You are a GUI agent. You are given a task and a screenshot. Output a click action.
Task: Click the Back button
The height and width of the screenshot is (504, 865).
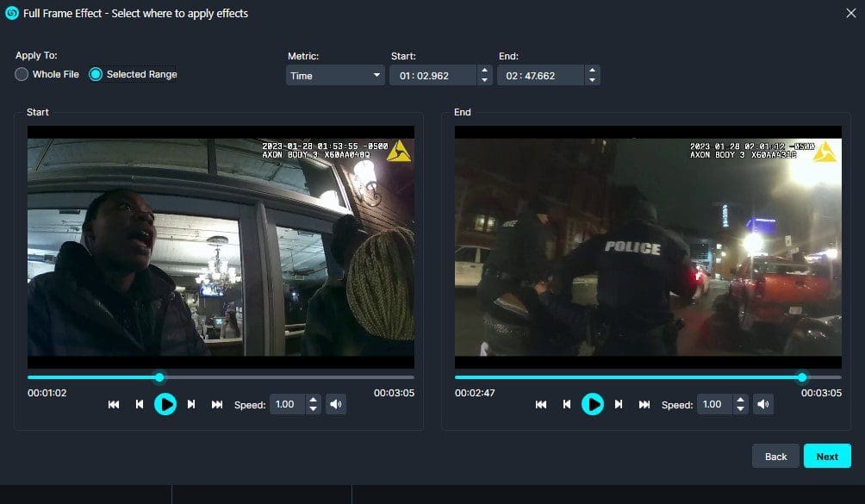pyautogui.click(x=775, y=456)
